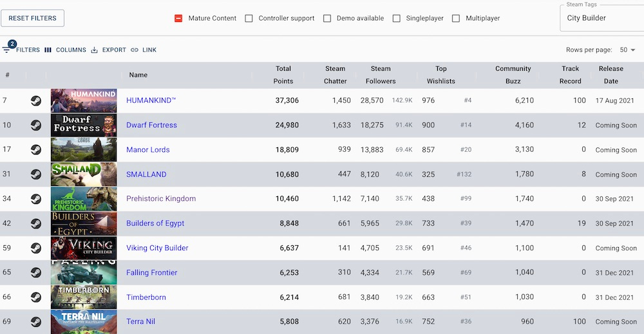Open the SMALLAND game thumbnail
The width and height of the screenshot is (644, 334).
84,174
